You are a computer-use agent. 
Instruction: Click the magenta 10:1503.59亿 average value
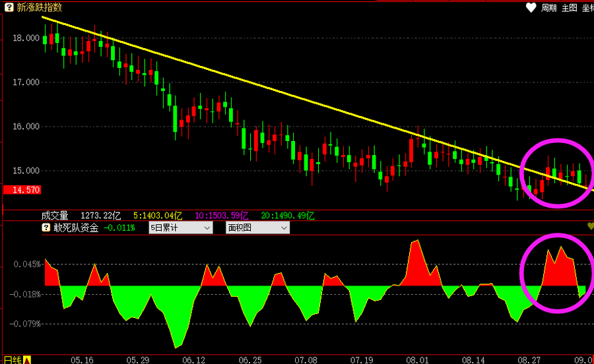[x=221, y=215]
